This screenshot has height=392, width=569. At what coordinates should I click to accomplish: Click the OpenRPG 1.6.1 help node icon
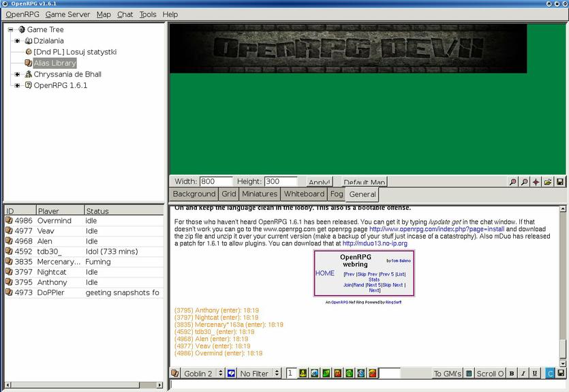point(29,85)
